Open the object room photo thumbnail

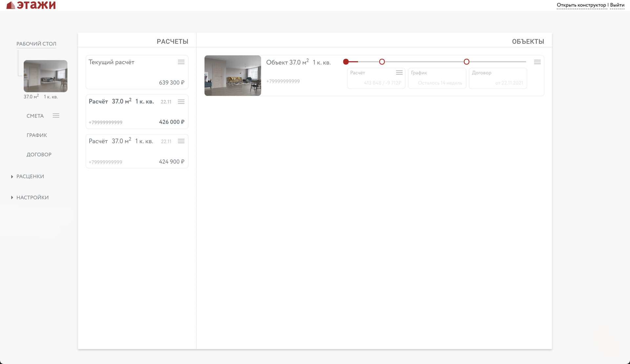[x=233, y=75]
